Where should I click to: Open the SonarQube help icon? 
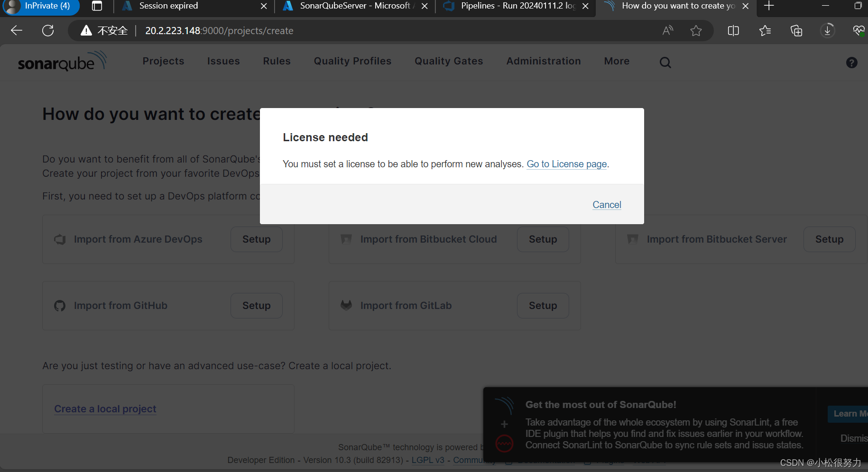(x=851, y=63)
